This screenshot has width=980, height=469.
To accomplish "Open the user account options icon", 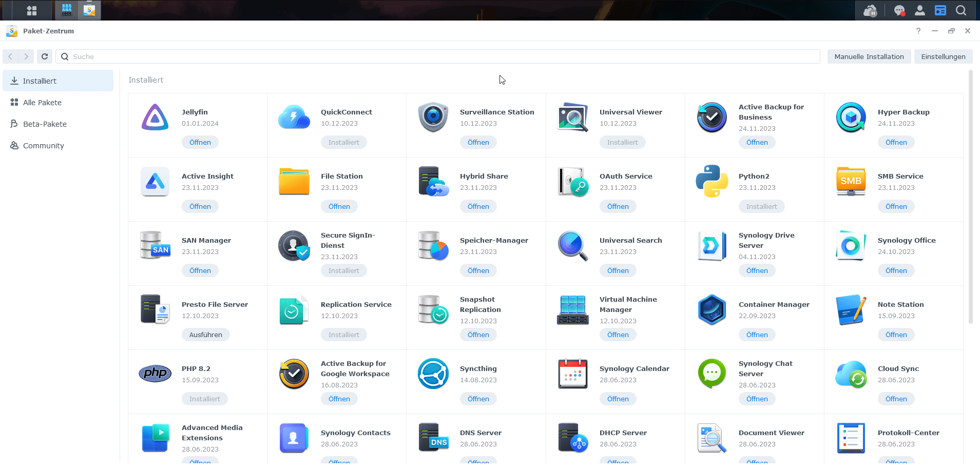I will (920, 10).
